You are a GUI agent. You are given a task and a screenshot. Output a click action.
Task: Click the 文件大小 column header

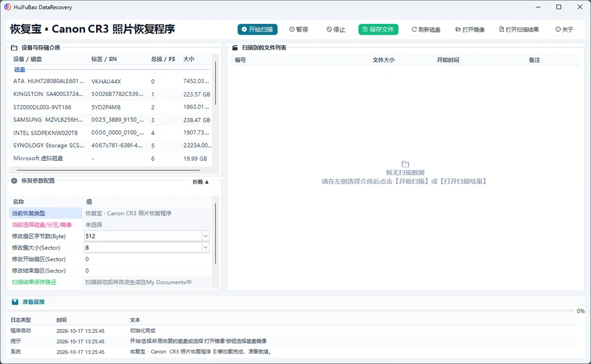384,60
